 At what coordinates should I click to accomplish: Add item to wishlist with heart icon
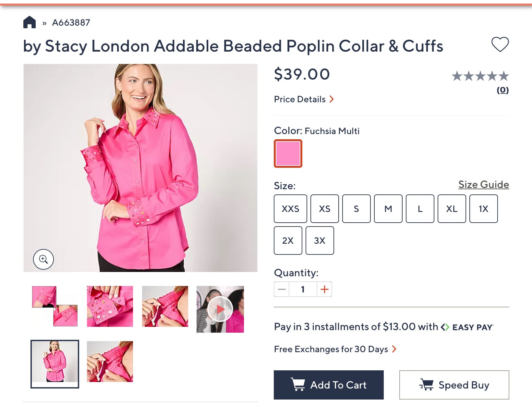tap(500, 44)
